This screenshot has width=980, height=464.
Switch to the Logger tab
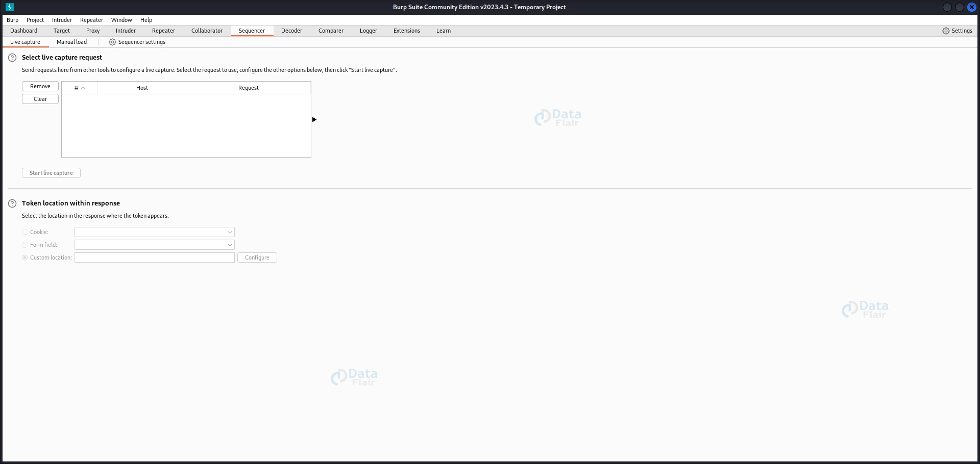pyautogui.click(x=369, y=31)
